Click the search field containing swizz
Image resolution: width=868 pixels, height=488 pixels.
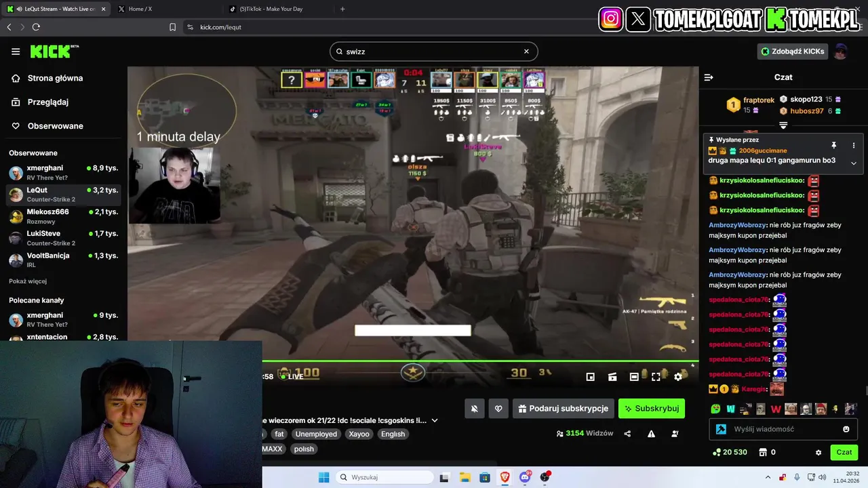pyautogui.click(x=434, y=52)
